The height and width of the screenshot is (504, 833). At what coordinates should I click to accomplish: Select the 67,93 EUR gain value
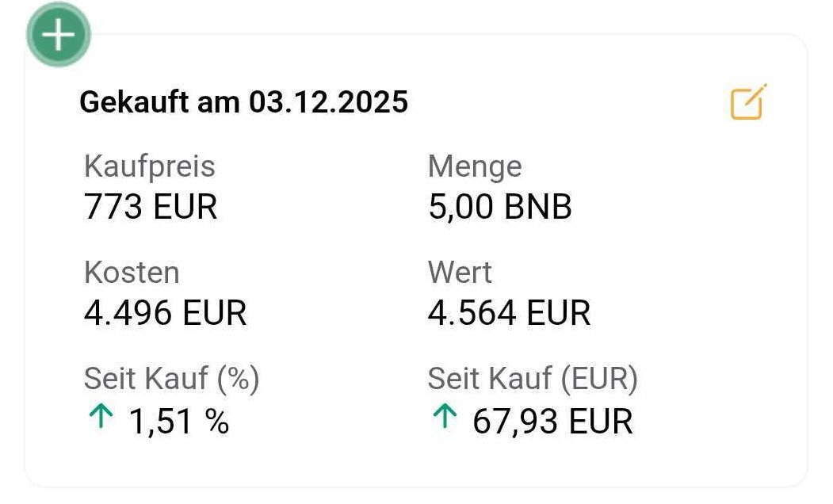point(552,421)
